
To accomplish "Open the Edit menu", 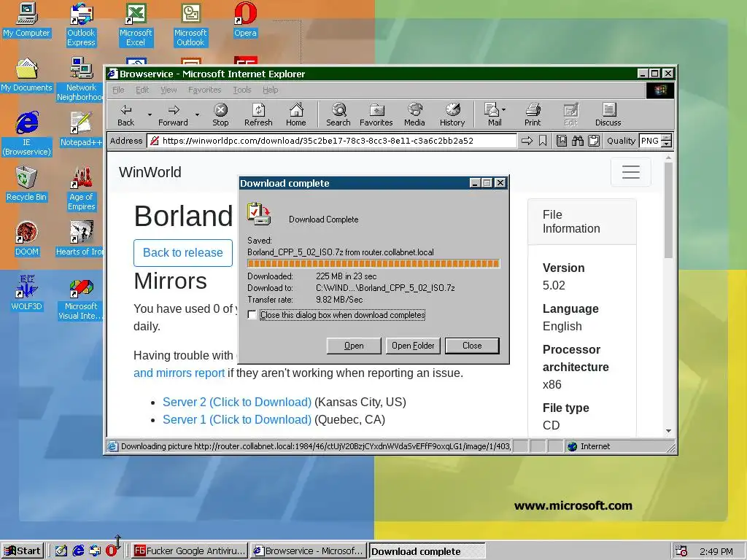I will coord(142,90).
